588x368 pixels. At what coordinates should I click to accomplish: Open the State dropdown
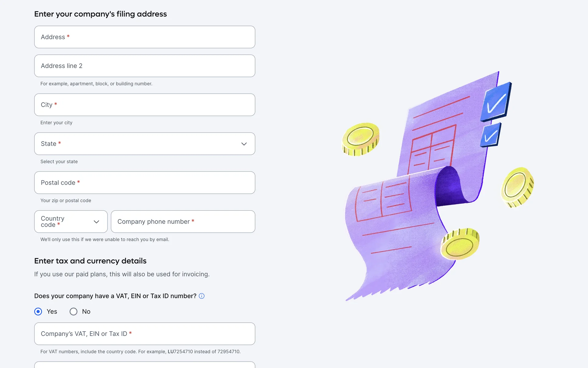pyautogui.click(x=145, y=144)
